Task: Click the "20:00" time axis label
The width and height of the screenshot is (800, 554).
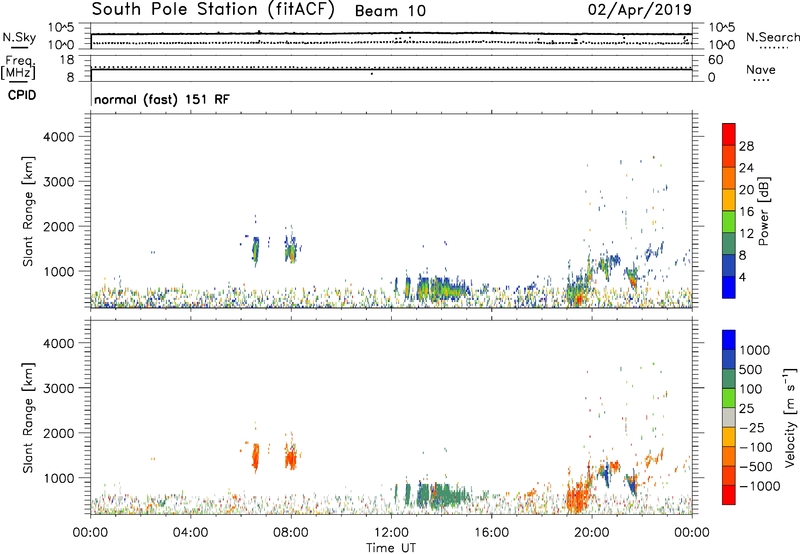Action: (x=592, y=533)
